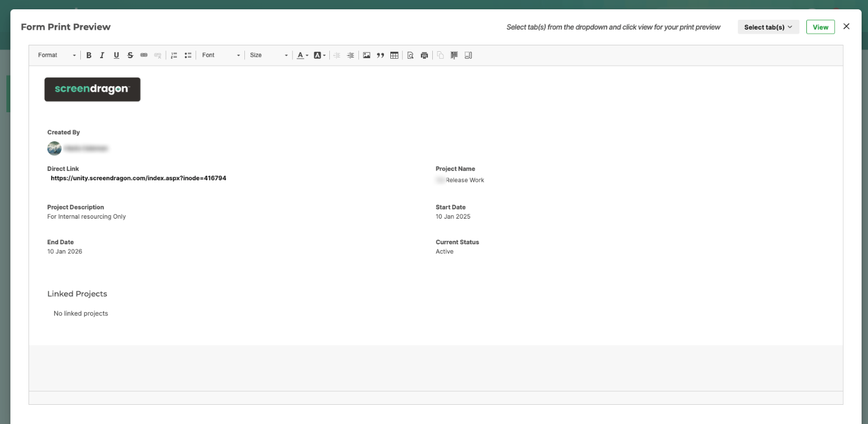This screenshot has height=424, width=868.
Task: Insert a bulleted list
Action: (188, 55)
